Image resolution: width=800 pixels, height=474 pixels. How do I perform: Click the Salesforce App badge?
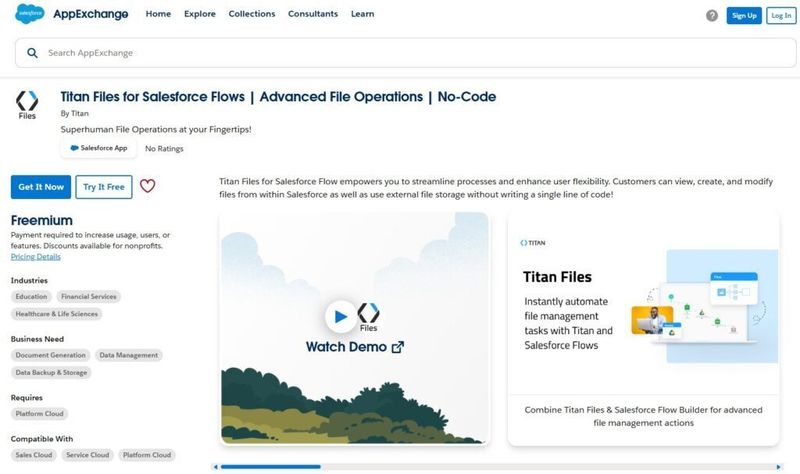tap(98, 148)
